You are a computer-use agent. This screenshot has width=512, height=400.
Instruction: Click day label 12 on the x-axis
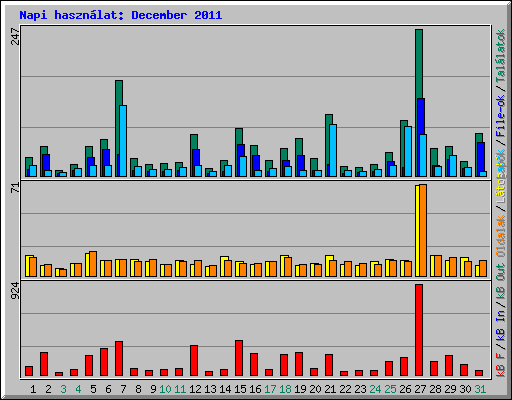click(x=195, y=389)
